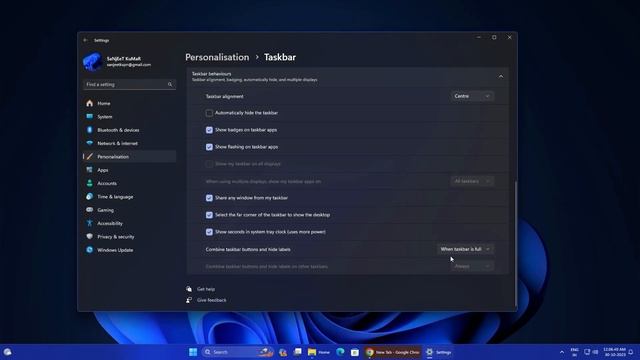The image size is (640, 360).
Task: Open the weather widget on the taskbar
Action: coord(7,352)
